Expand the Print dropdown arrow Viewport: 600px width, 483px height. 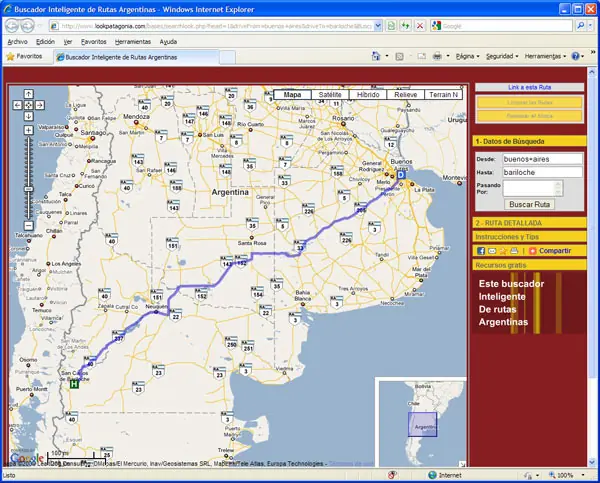pyautogui.click(x=448, y=56)
